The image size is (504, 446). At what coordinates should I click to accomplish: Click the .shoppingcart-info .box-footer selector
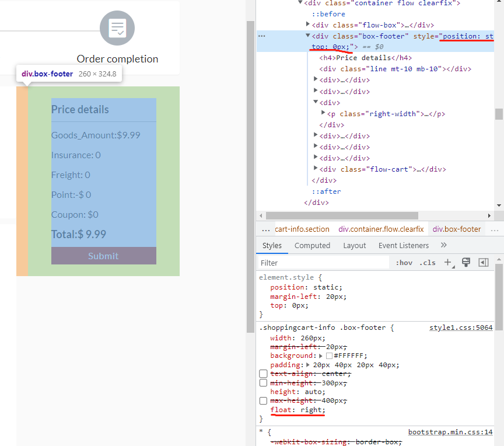pyautogui.click(x=323, y=327)
